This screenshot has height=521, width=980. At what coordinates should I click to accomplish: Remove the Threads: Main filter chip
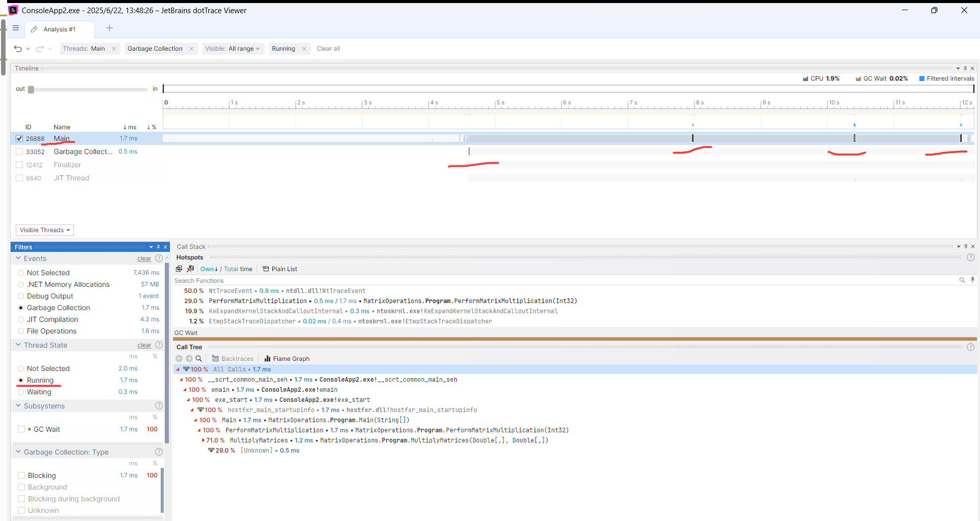tap(114, 49)
